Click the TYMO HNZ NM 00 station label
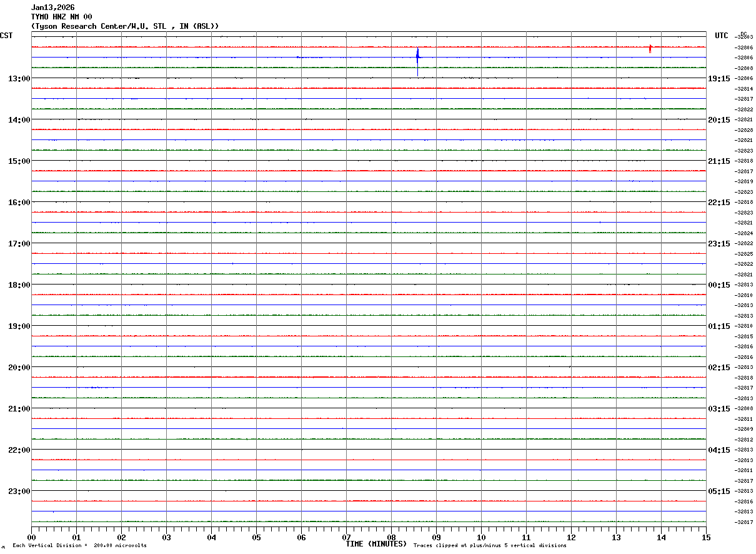Image resolution: width=756 pixels, height=554 pixels. pyautogui.click(x=61, y=17)
